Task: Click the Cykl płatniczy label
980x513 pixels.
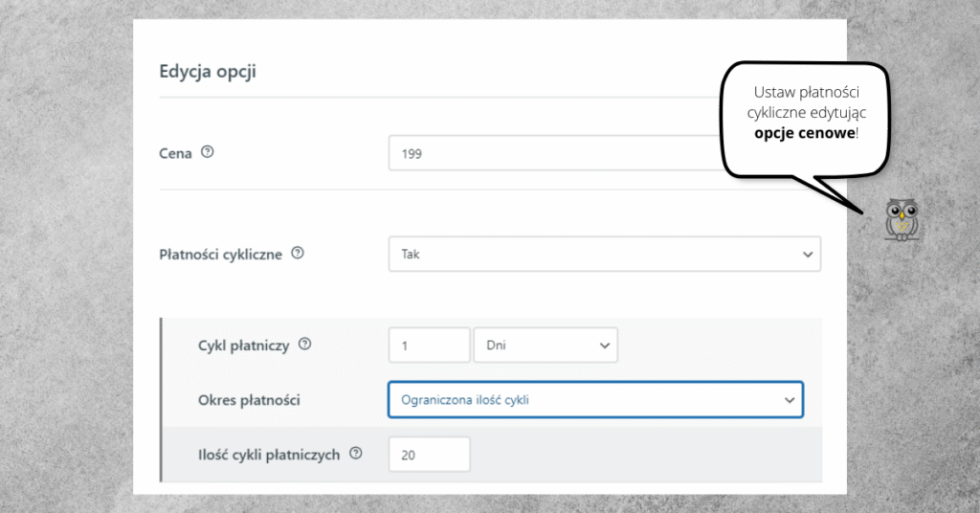Action: 244,346
